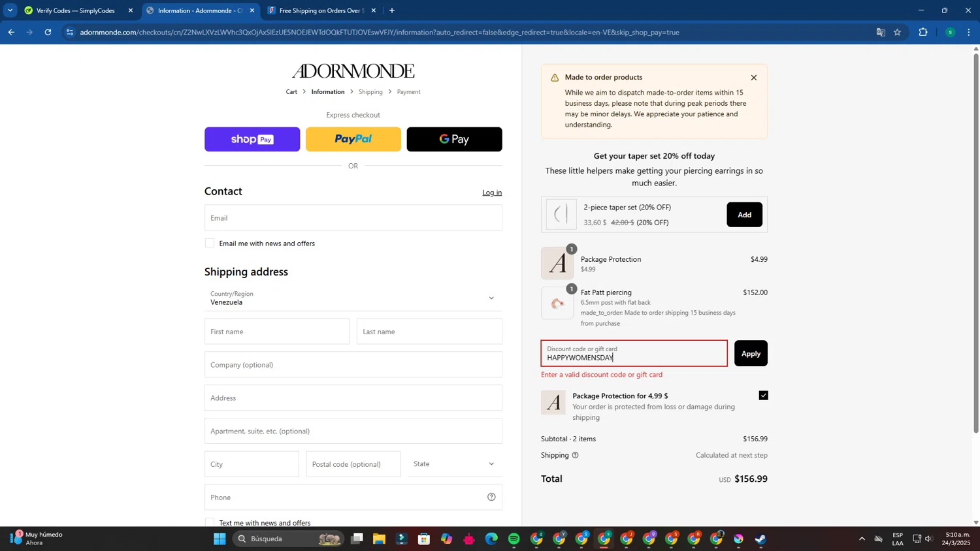Expand the Country/Region Venezuela dropdown
980x551 pixels.
click(x=353, y=298)
